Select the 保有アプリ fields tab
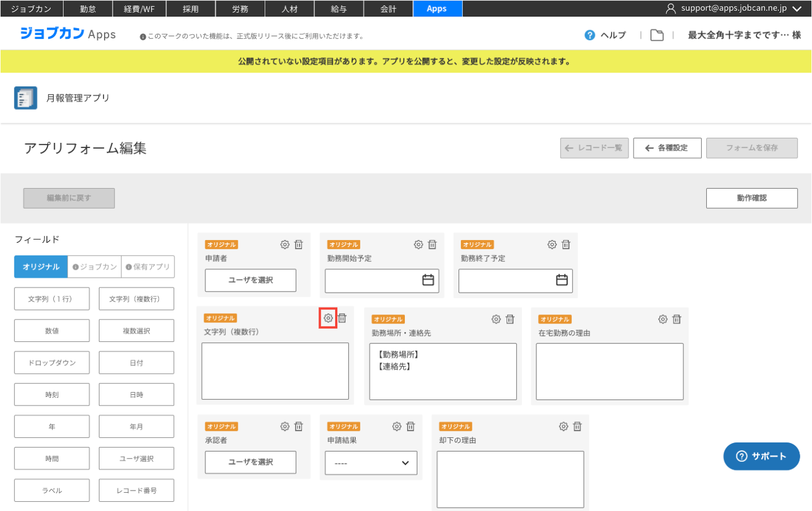The width and height of the screenshot is (812, 511). 148,267
